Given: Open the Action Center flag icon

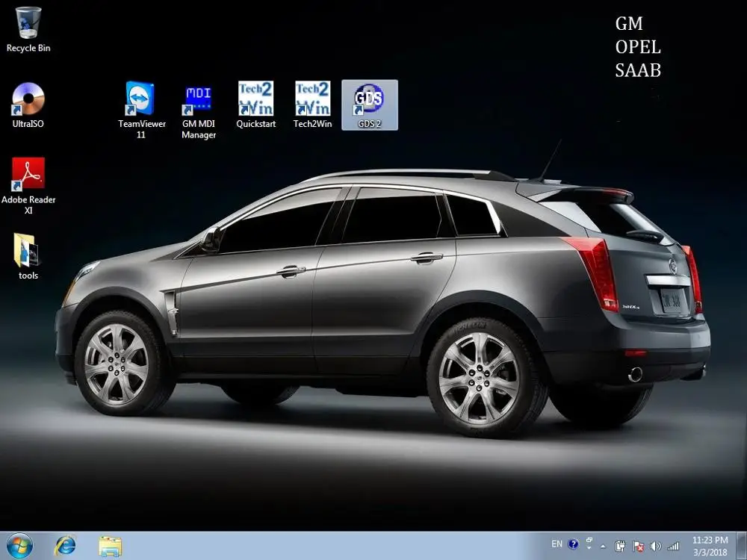Looking at the screenshot, I should tap(638, 547).
